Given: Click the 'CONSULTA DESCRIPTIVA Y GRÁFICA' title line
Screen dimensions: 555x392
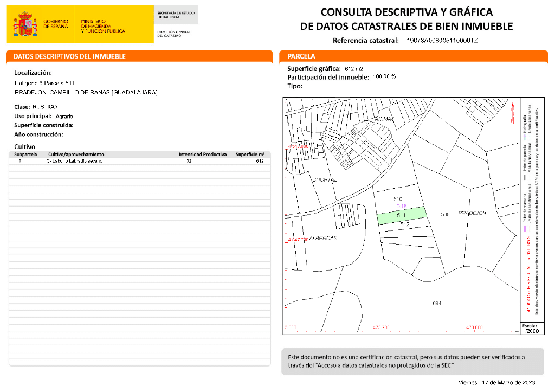Looking at the screenshot, I should [x=406, y=12].
